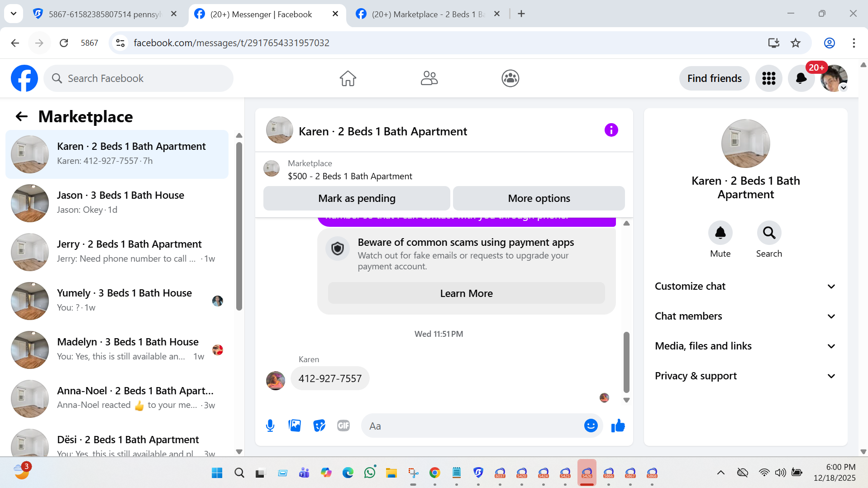Click the 412-927-7557 message bubble

click(330, 378)
